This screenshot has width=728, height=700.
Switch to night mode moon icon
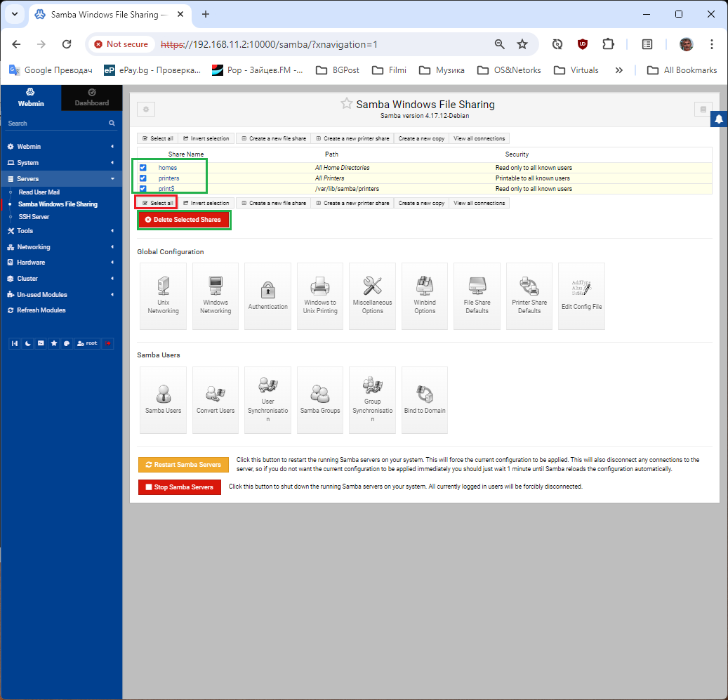(x=28, y=343)
